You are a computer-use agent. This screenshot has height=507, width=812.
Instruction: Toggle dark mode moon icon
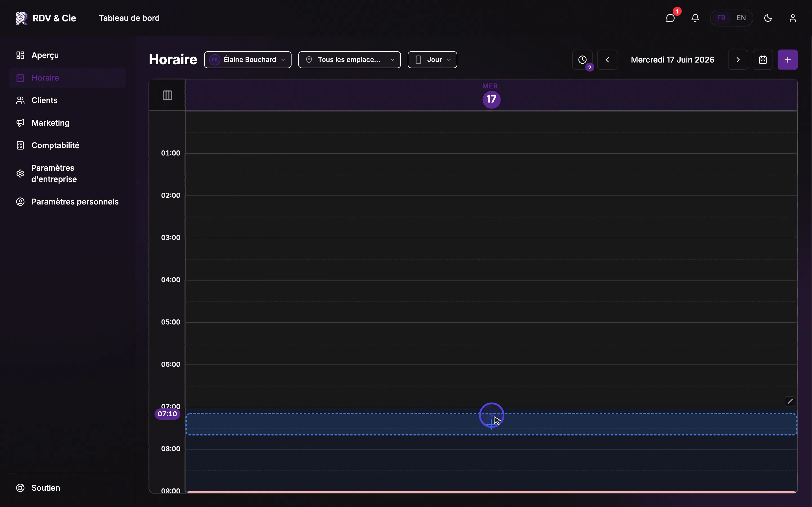[x=768, y=18]
